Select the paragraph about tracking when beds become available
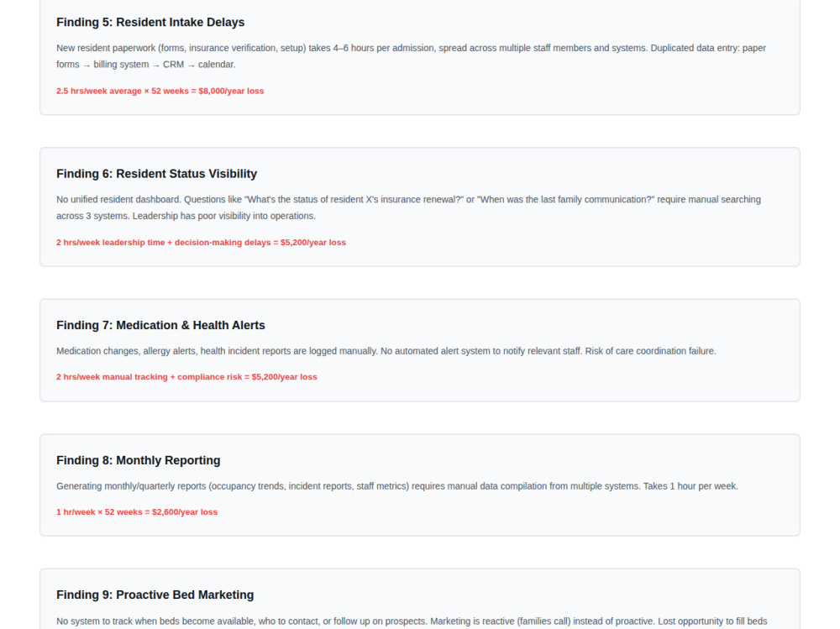840x629 pixels. pos(412,621)
